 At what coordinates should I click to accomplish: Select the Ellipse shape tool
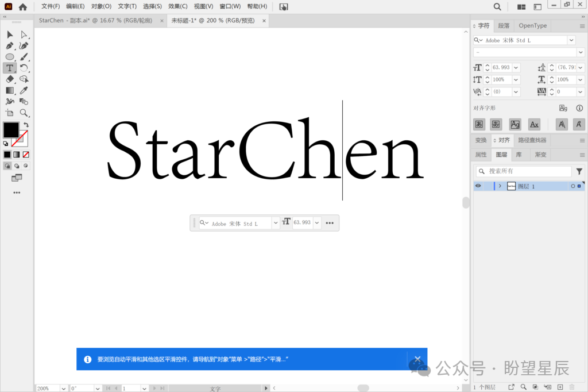10,57
